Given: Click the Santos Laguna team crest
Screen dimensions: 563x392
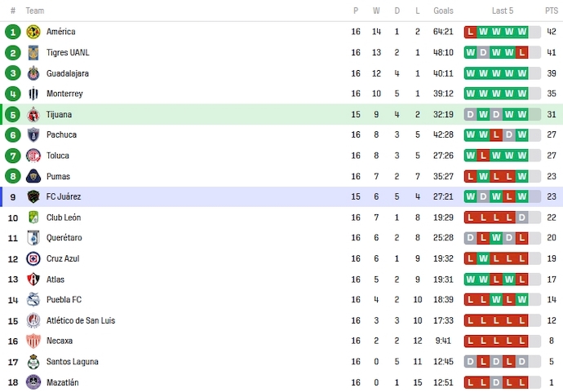Looking at the screenshot, I should pyautogui.click(x=33, y=362).
